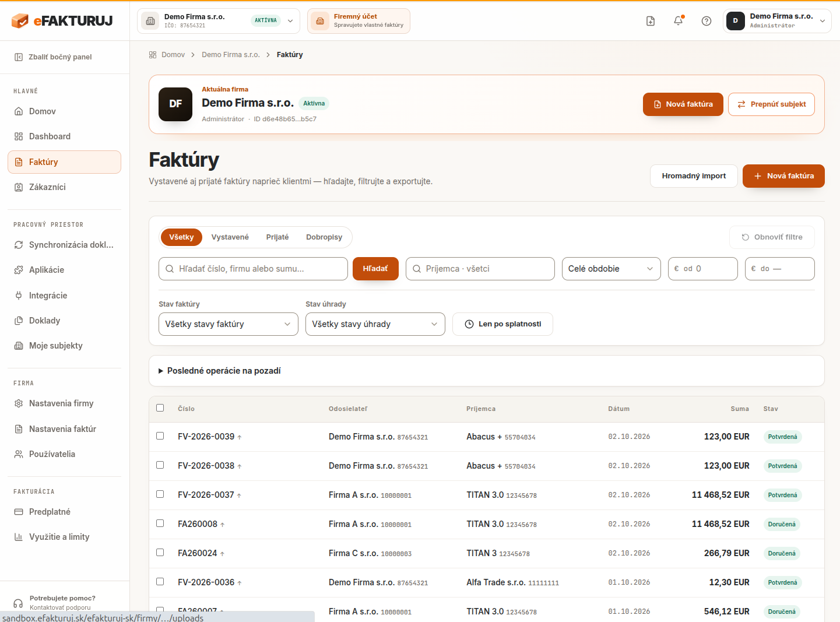Click the eFakturuj logo
The height and width of the screenshot is (622, 840).
point(62,21)
